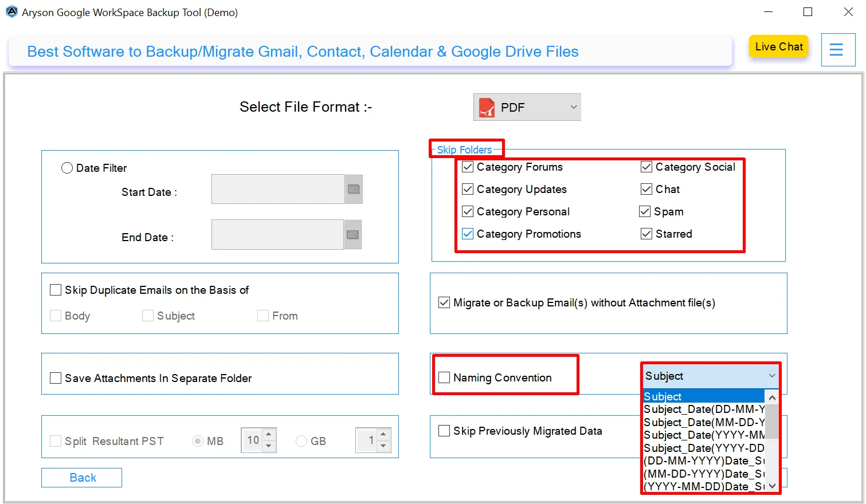Open the Live Chat

[x=778, y=46]
